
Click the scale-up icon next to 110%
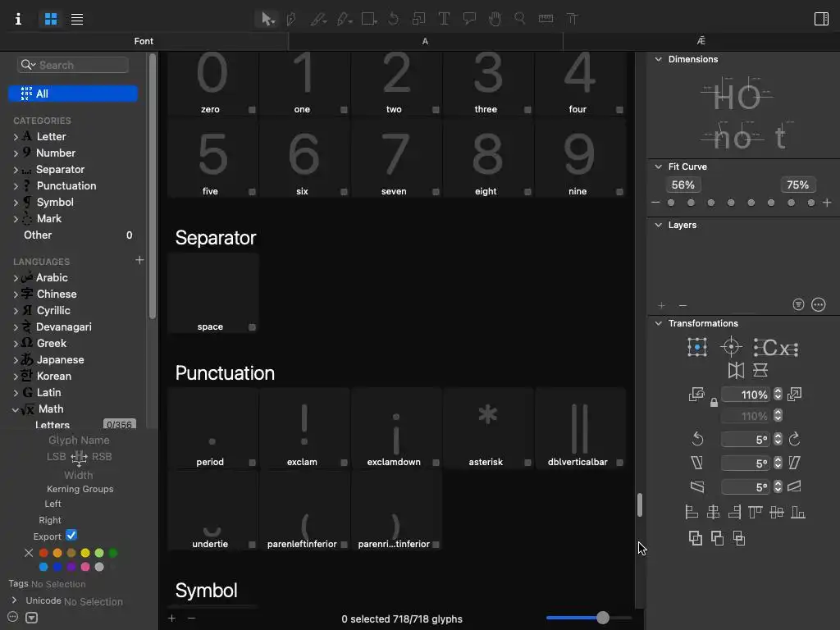[x=794, y=395]
